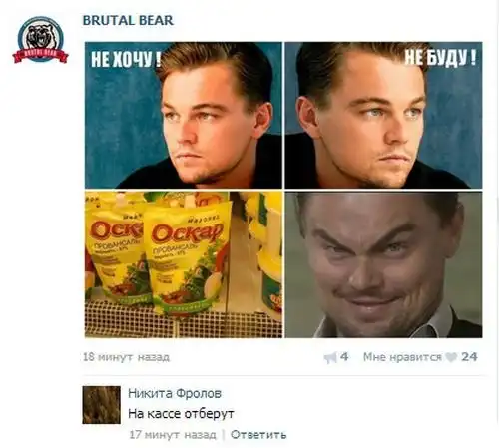
Task: Click the НЕ ХОЧУ! caption text
Action: pos(126,59)
